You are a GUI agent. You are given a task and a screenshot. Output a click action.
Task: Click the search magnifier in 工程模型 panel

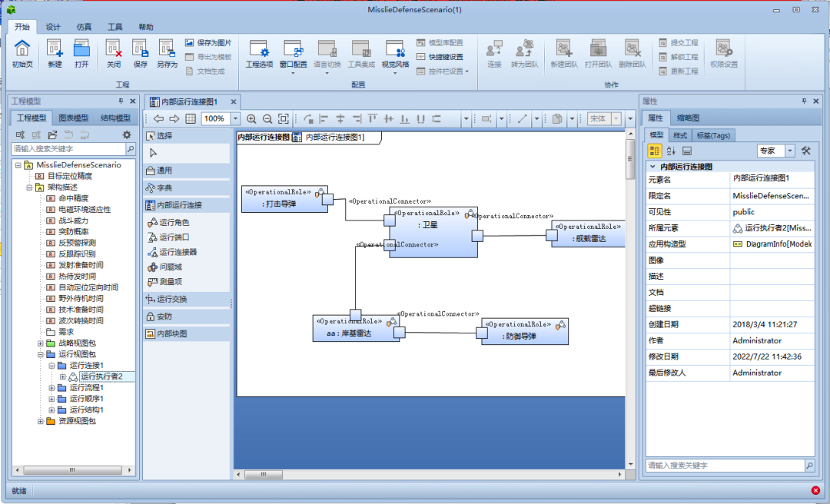(x=130, y=149)
